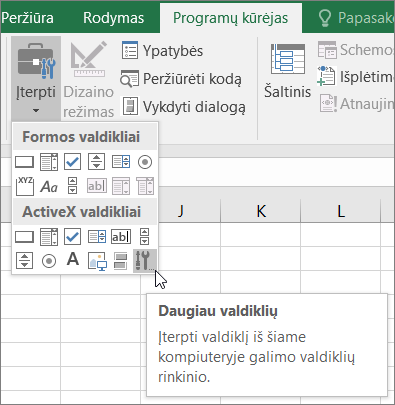
Task: Click the Dizaino režimas button
Action: [88, 79]
